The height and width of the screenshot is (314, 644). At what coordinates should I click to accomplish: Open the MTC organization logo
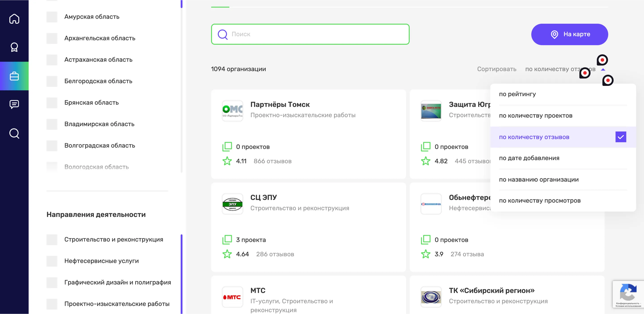(x=232, y=297)
